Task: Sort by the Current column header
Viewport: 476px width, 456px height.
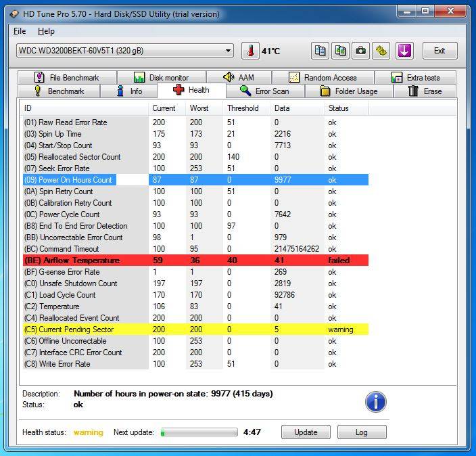Action: pos(167,108)
